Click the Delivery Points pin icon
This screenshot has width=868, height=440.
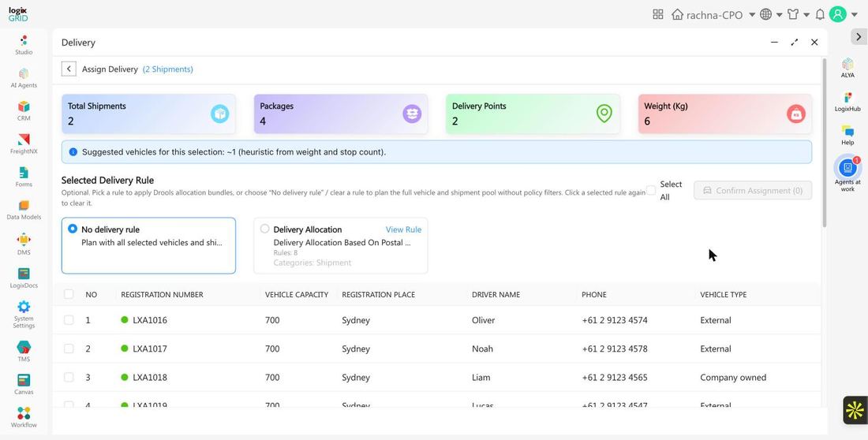click(x=604, y=114)
